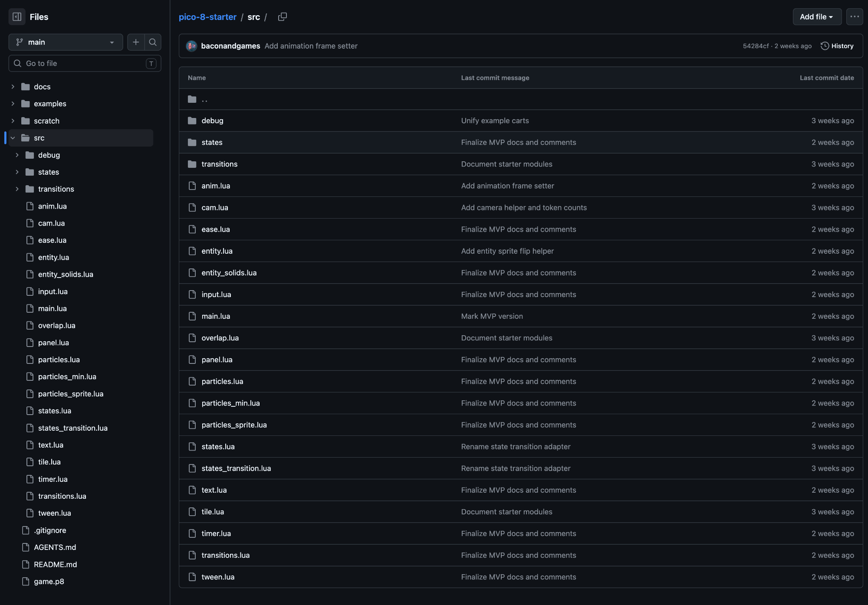Expand the examples folder chevron

[x=13, y=104]
